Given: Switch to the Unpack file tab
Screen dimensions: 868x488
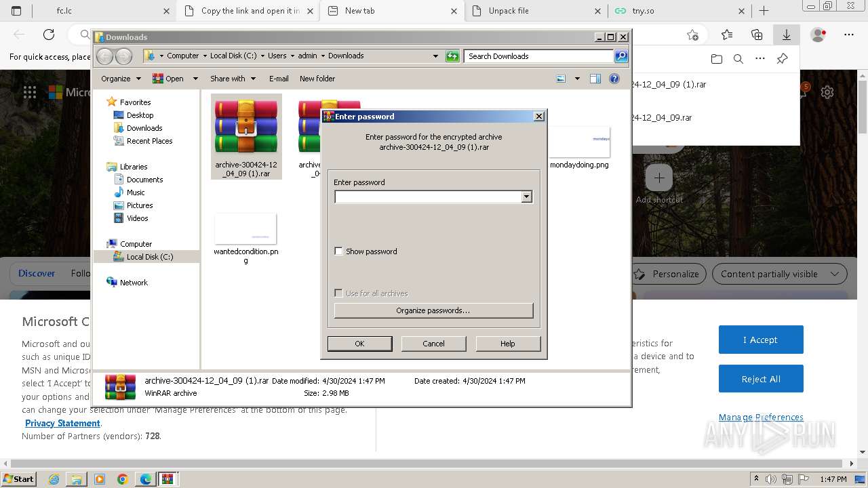Looking at the screenshot, I should click(x=536, y=11).
